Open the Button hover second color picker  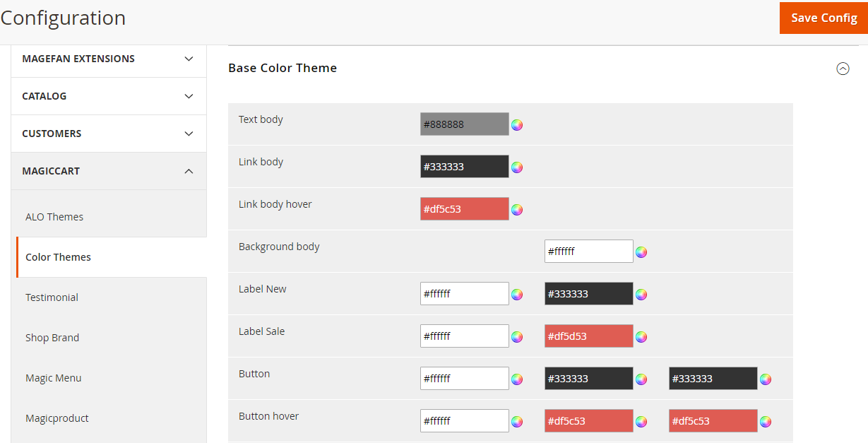tap(641, 421)
